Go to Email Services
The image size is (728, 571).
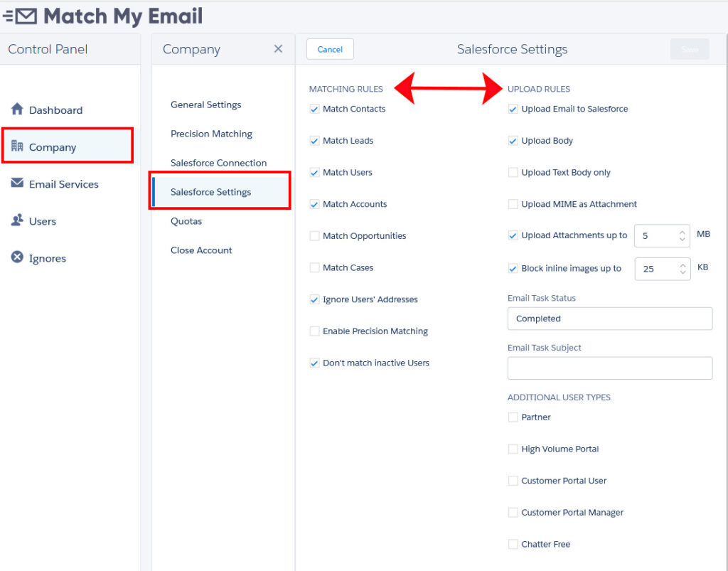(63, 184)
